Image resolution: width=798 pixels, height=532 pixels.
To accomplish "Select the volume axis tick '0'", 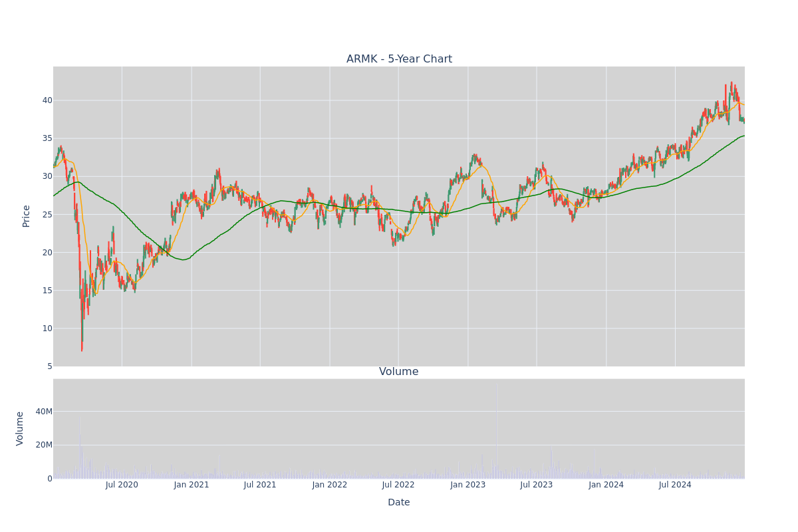I will 50,479.
